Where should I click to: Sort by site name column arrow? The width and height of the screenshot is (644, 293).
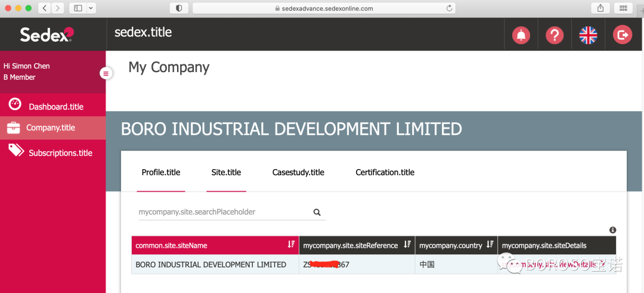point(291,245)
